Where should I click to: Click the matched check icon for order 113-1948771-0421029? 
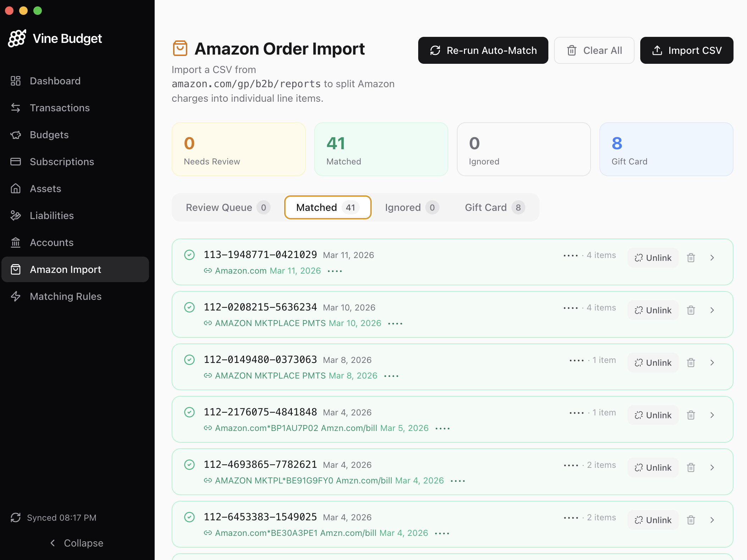pyautogui.click(x=189, y=255)
